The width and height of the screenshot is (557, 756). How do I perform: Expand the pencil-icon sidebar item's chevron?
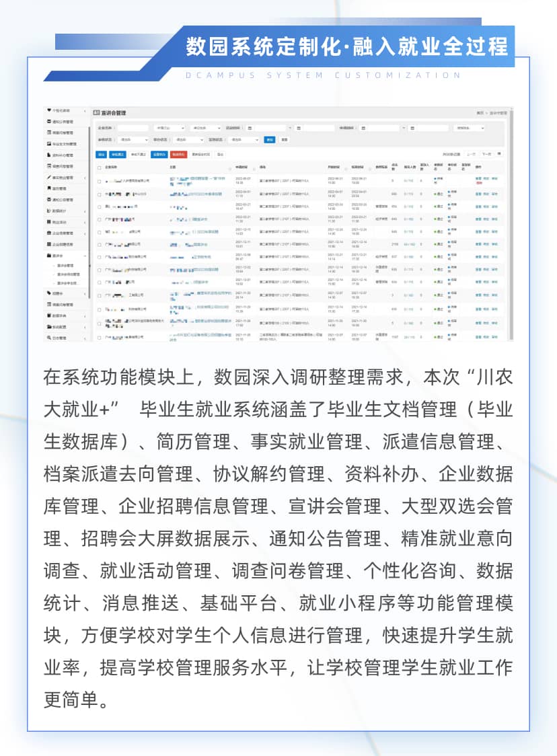[x=85, y=178]
